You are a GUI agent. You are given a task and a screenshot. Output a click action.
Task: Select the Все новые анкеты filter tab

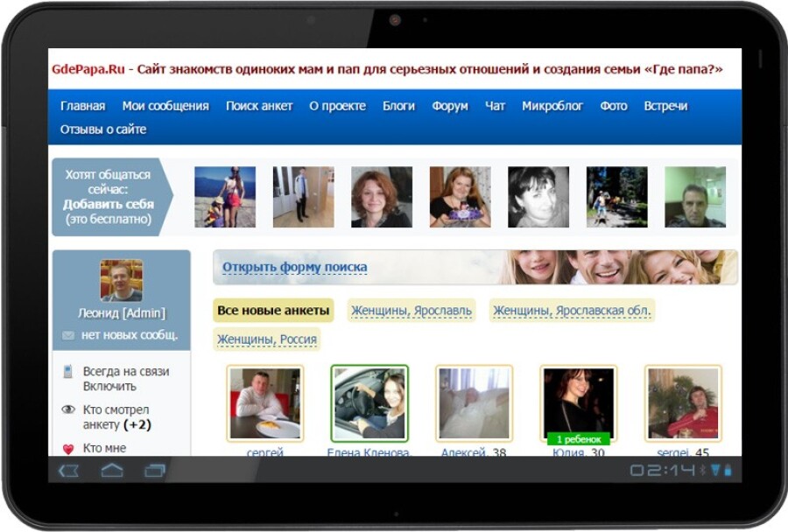click(273, 311)
